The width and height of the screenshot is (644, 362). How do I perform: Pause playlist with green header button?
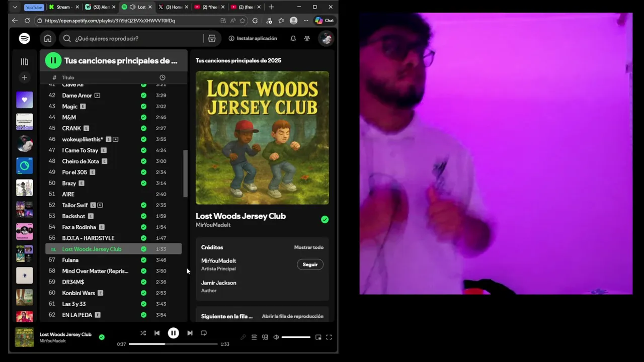click(53, 60)
